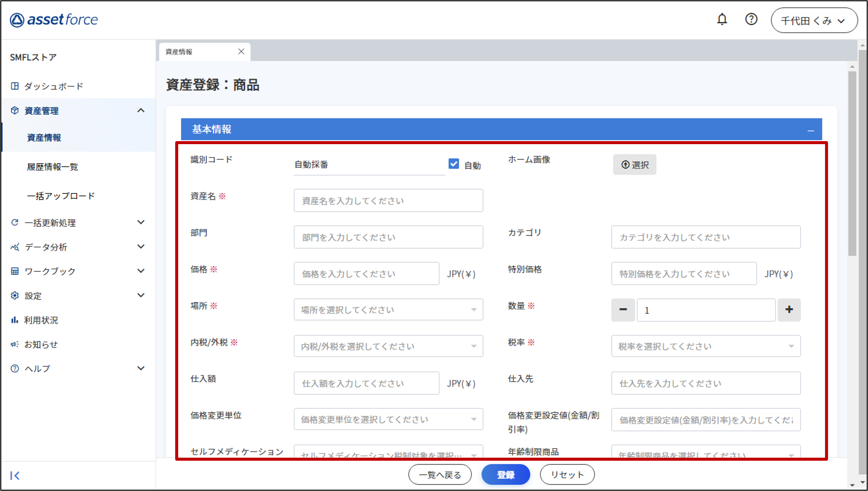Uncheck the 自動 auto-numbering checkbox
Viewport: 868px width, 491px height.
453,164
